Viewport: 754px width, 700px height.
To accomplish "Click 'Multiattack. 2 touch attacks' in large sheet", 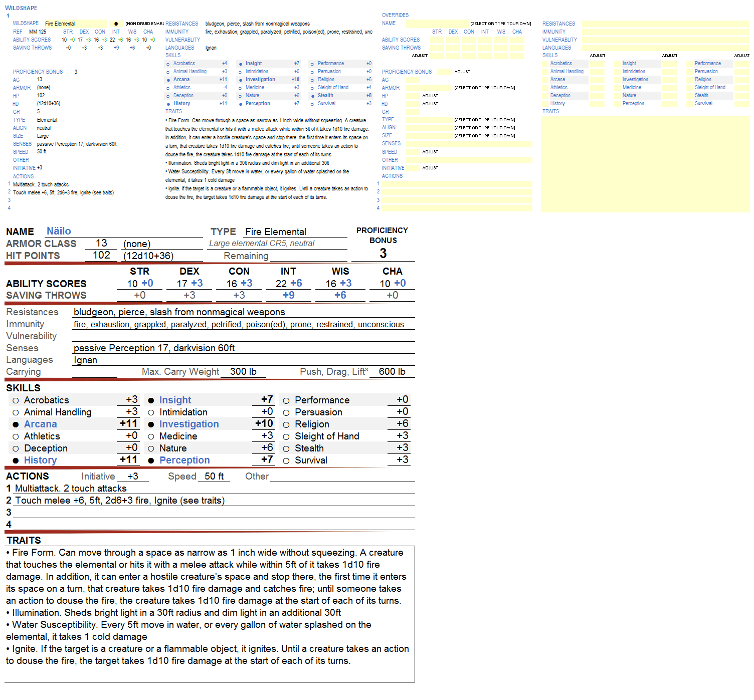I will pos(71,489).
